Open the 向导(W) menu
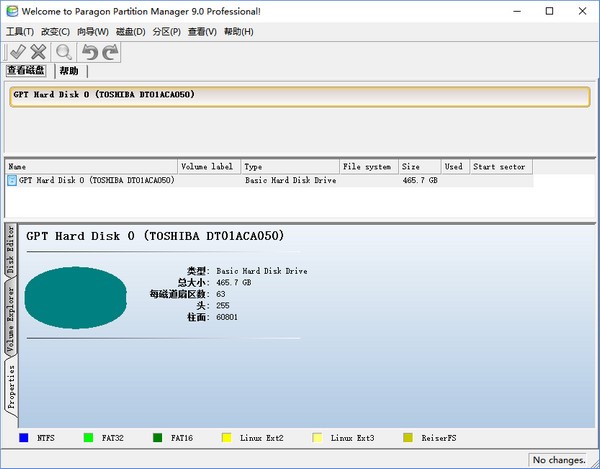The image size is (600, 469). pos(93,32)
